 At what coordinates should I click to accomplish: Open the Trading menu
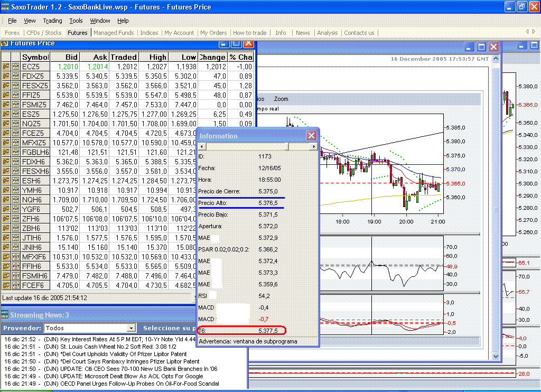52,21
